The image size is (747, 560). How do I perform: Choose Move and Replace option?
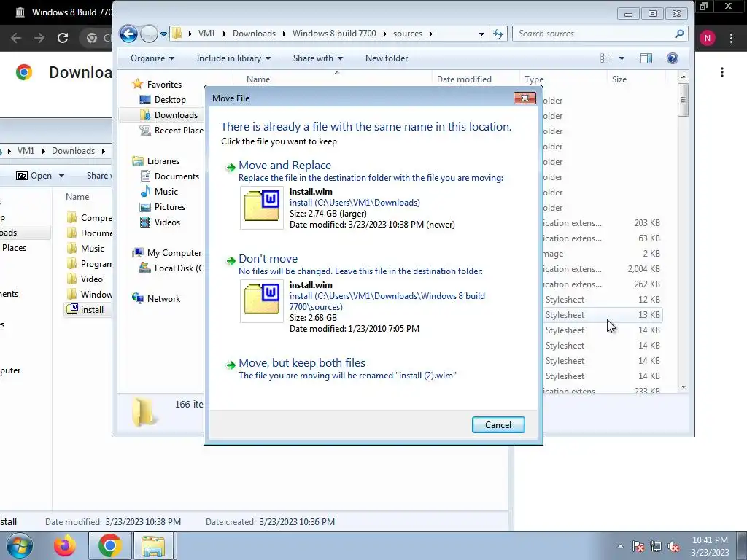(285, 166)
